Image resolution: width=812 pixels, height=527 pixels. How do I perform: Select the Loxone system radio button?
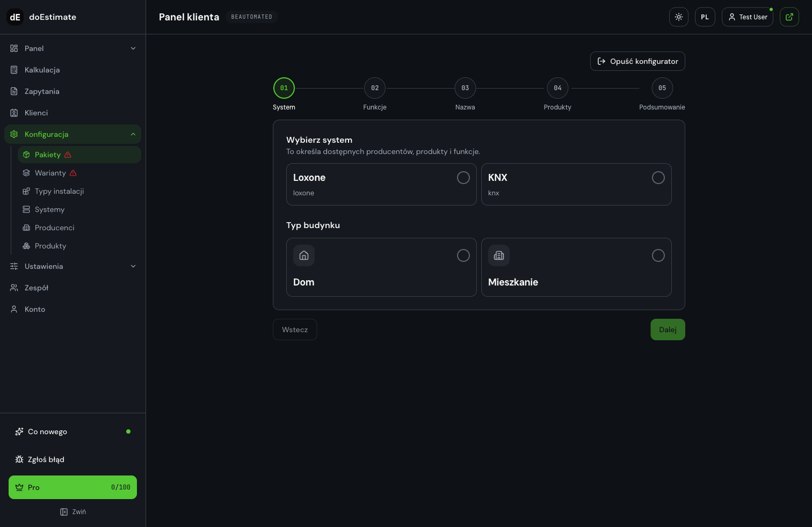pyautogui.click(x=463, y=178)
